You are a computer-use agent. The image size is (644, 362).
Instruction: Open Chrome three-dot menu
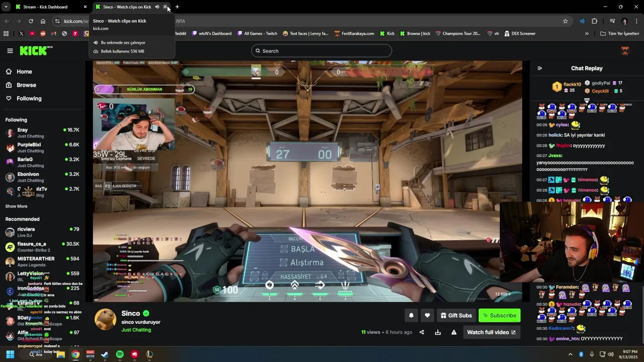(637, 21)
